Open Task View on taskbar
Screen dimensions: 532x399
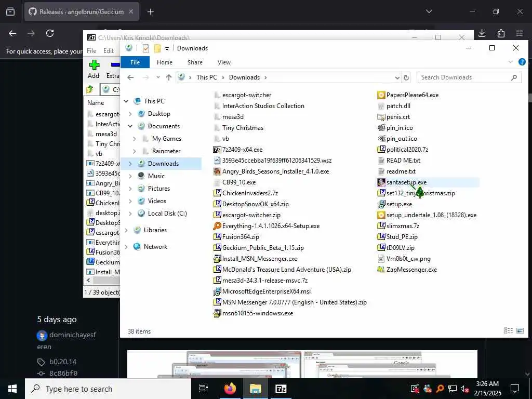tap(204, 389)
